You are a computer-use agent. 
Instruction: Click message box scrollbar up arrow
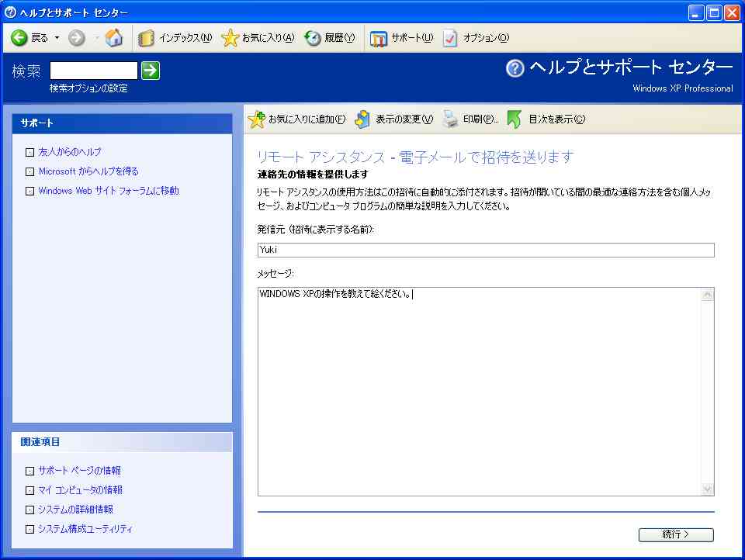pyautogui.click(x=708, y=295)
